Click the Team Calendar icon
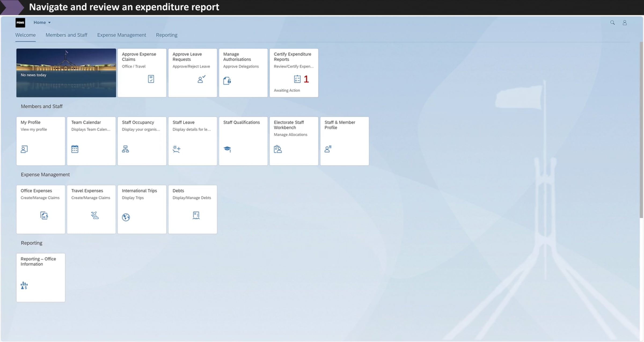Image resolution: width=644 pixels, height=342 pixels. (x=75, y=149)
